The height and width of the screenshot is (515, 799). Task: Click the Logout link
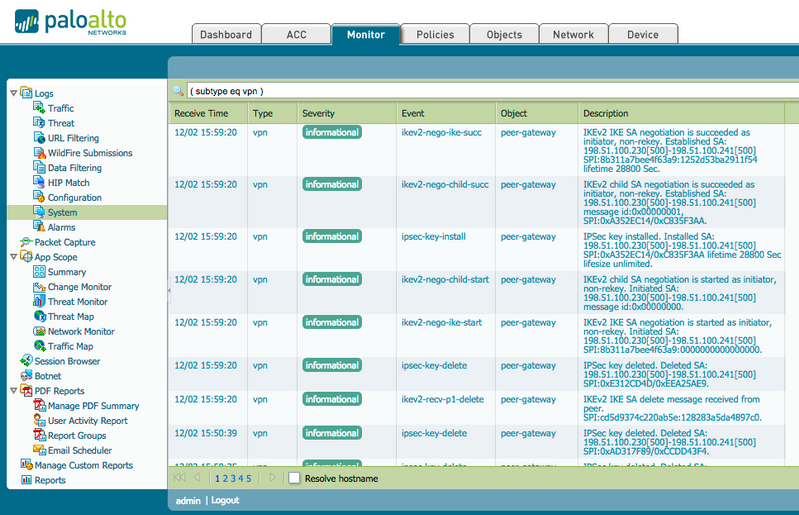coord(225,500)
